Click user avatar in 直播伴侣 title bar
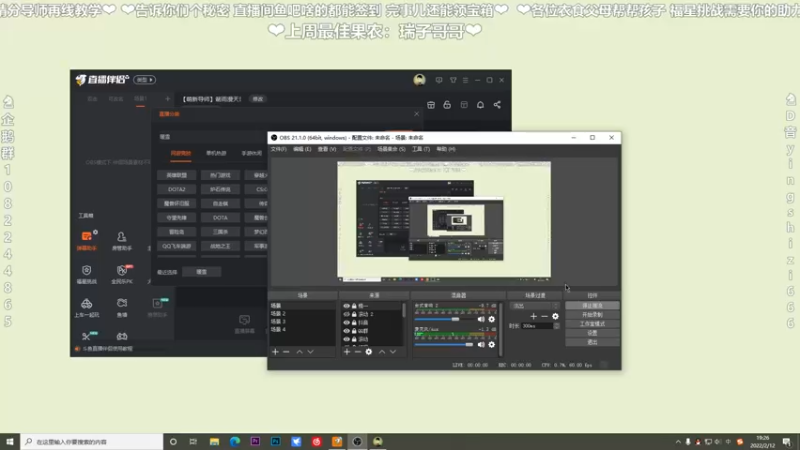 click(x=419, y=80)
